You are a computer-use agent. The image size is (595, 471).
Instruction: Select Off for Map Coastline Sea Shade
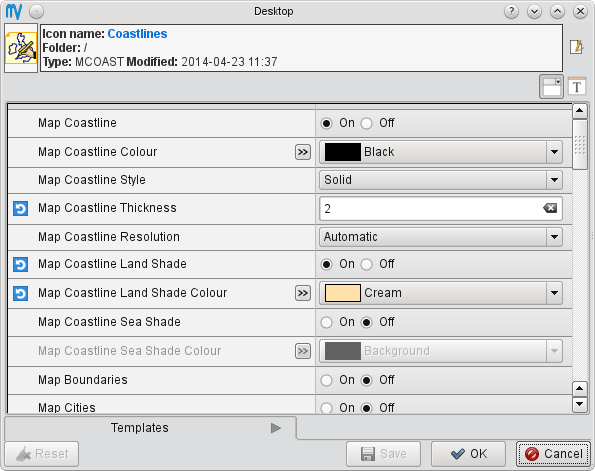(x=367, y=322)
